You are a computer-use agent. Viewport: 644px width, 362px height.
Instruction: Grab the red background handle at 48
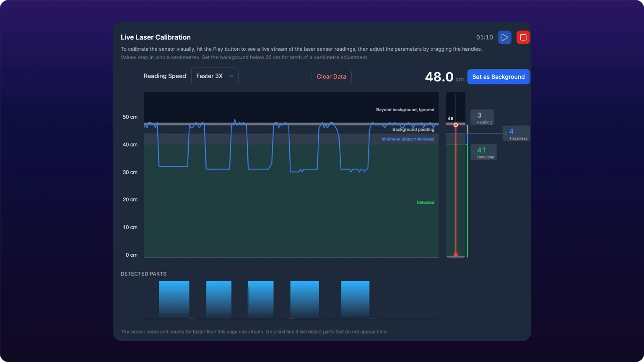pos(456,125)
